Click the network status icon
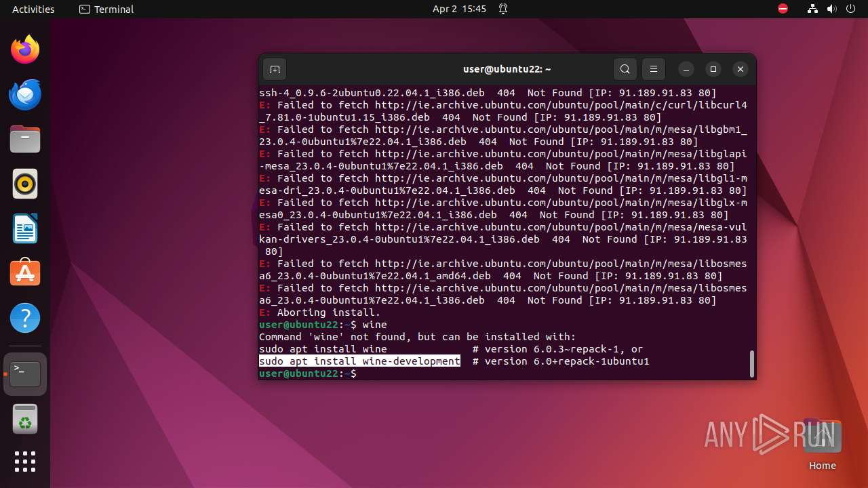The width and height of the screenshot is (868, 488). 813,9
